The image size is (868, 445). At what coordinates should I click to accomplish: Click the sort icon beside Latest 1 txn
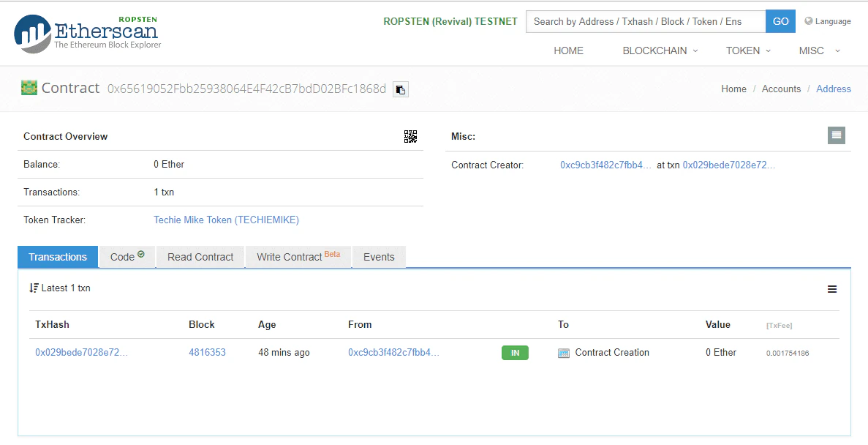point(34,288)
